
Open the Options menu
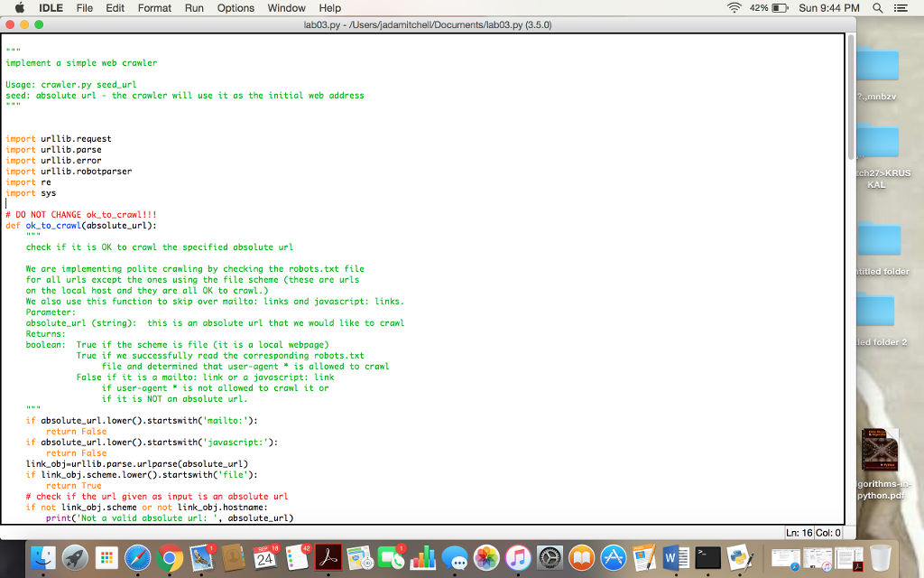pos(236,7)
